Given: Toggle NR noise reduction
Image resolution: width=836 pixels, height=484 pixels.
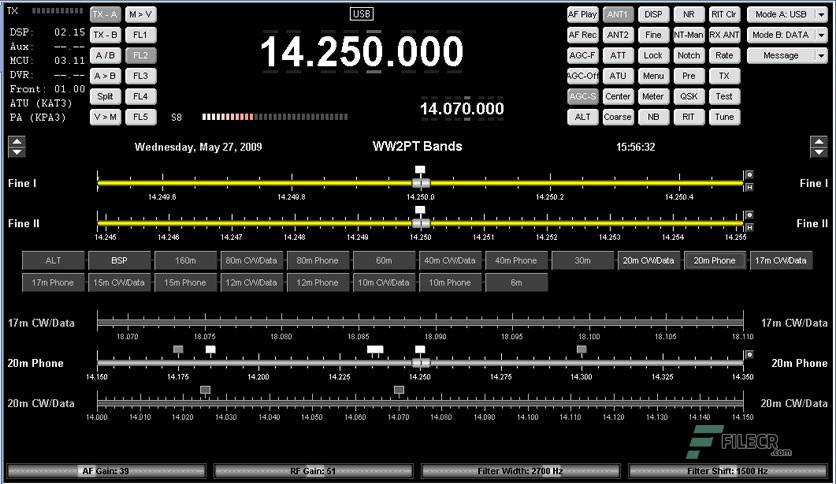Looking at the screenshot, I should [689, 14].
